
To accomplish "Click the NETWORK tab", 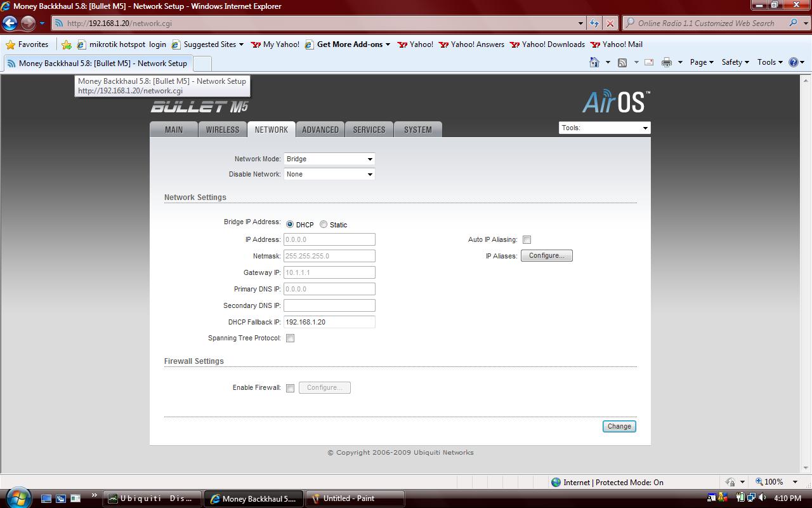I will (272, 130).
